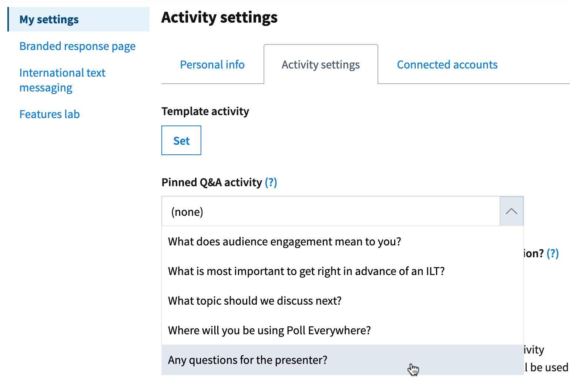Choose 'What is most important' ILT option
Screen dimensions: 570x392
click(x=343, y=271)
